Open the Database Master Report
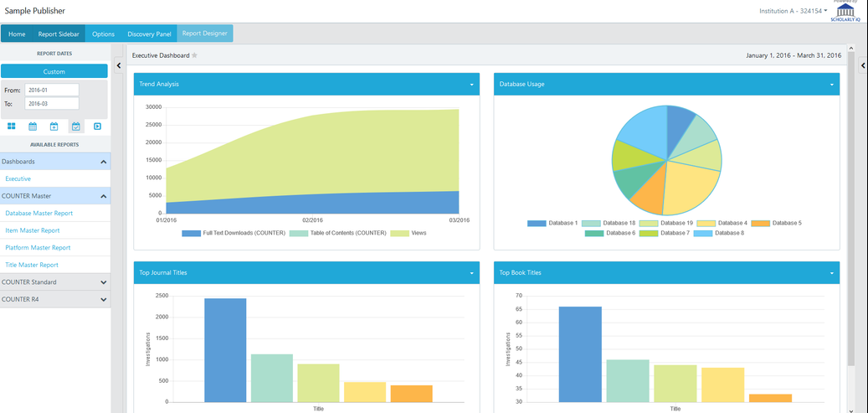Screen dimensions: 868x413 click(x=39, y=214)
